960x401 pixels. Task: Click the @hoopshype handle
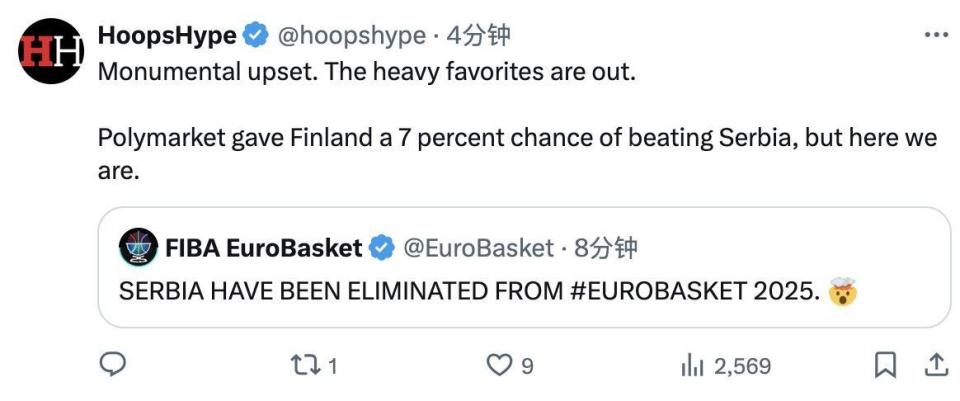350,36
